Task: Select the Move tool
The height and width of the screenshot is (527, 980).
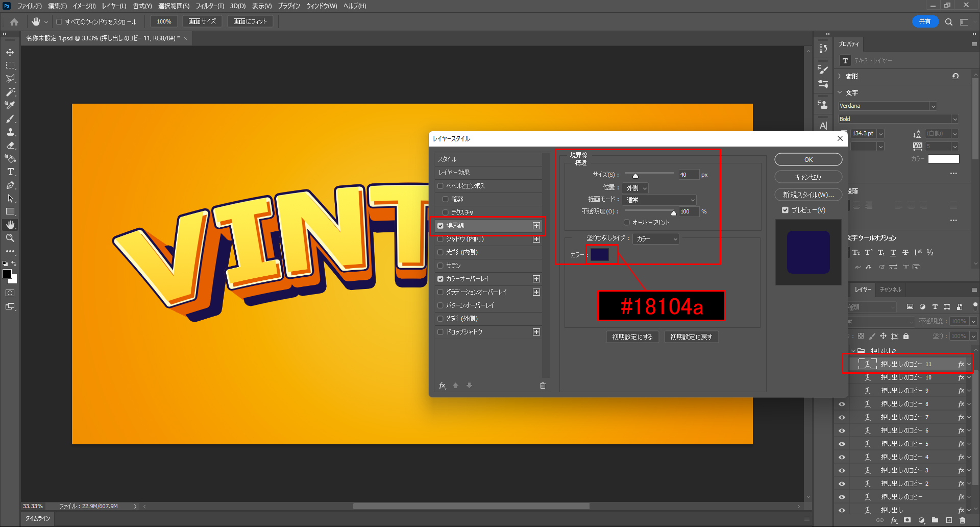Action: [x=10, y=52]
